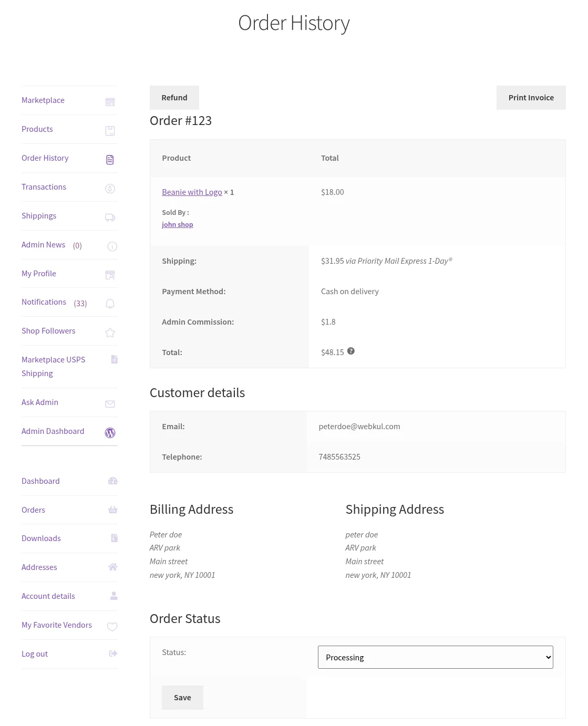588x726 pixels.
Task: Go to the Marketplace sidebar item
Action: pyautogui.click(x=43, y=100)
